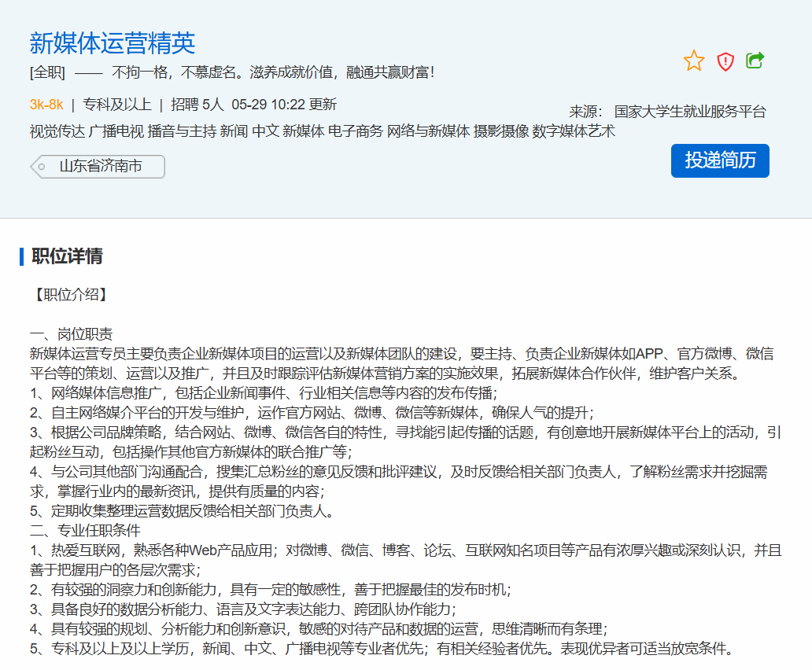The width and height of the screenshot is (812, 670).
Task: Open the 新媒体运营精英 job title
Action: pyautogui.click(x=112, y=42)
